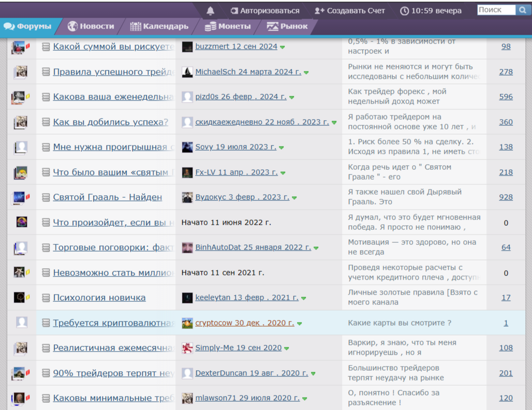Viewport: 532px width, 410px height.
Task: Expand green arrow after pizd0s 26 февр. 2024
Action: tap(291, 97)
